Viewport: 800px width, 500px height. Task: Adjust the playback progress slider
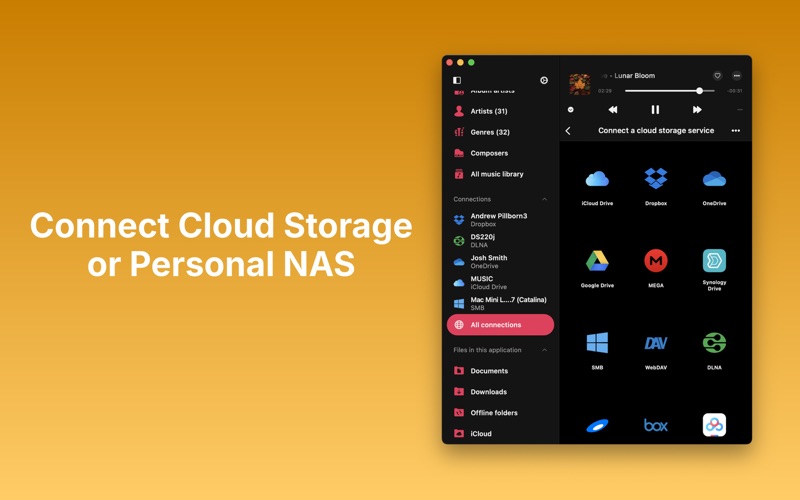coord(669,91)
